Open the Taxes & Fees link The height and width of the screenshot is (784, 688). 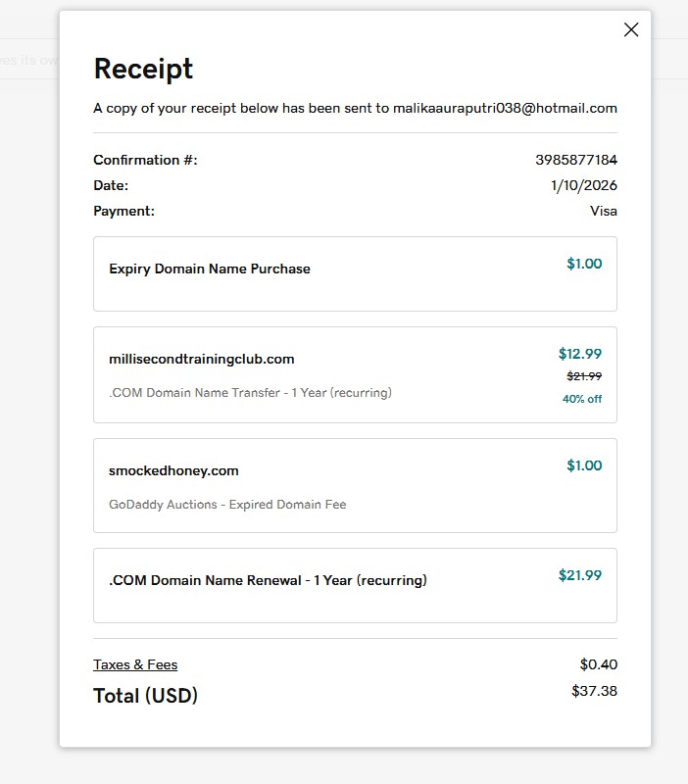135,664
